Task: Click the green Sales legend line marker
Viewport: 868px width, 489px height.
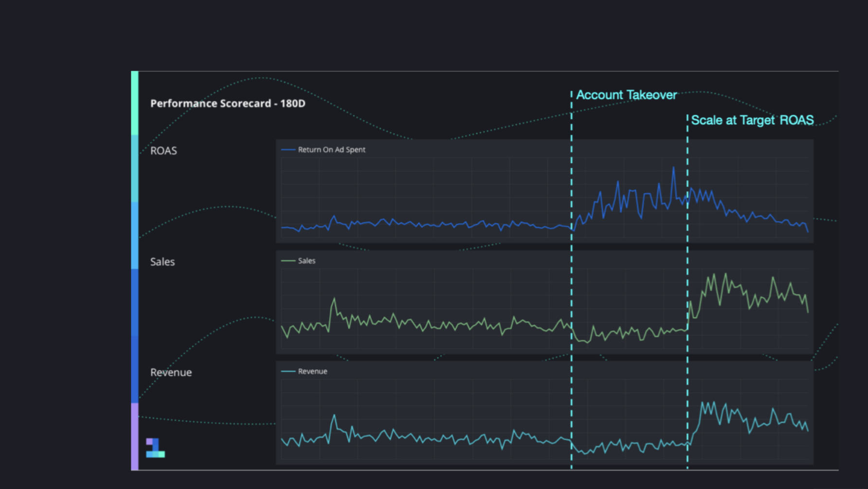Action: coord(288,261)
